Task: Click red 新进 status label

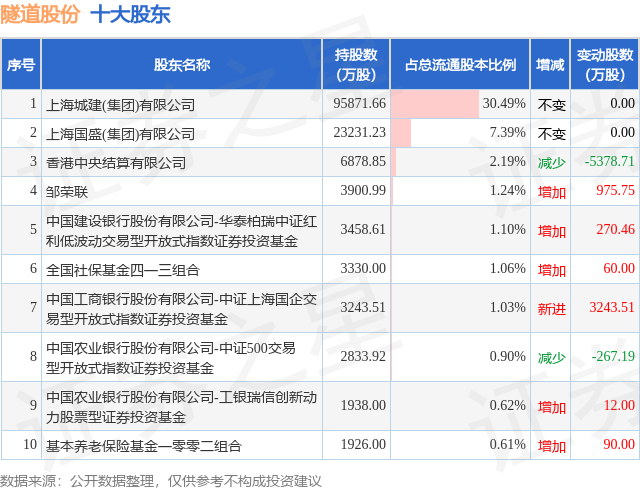Action: pyautogui.click(x=551, y=309)
